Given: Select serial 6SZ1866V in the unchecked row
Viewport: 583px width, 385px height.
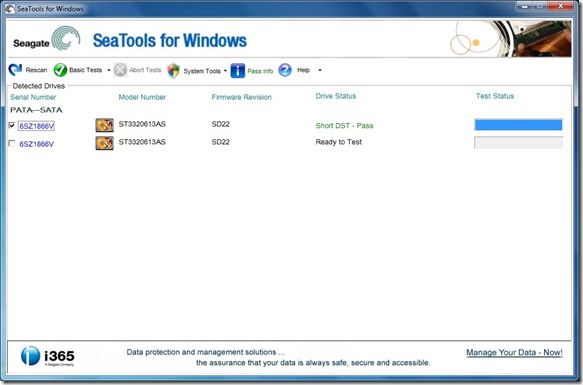Looking at the screenshot, I should coord(36,144).
